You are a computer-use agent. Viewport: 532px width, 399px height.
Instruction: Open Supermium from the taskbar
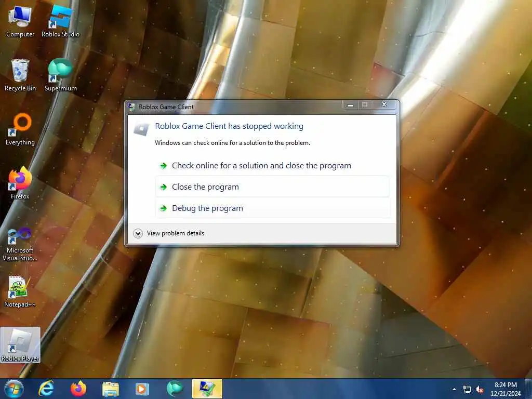(x=175, y=389)
